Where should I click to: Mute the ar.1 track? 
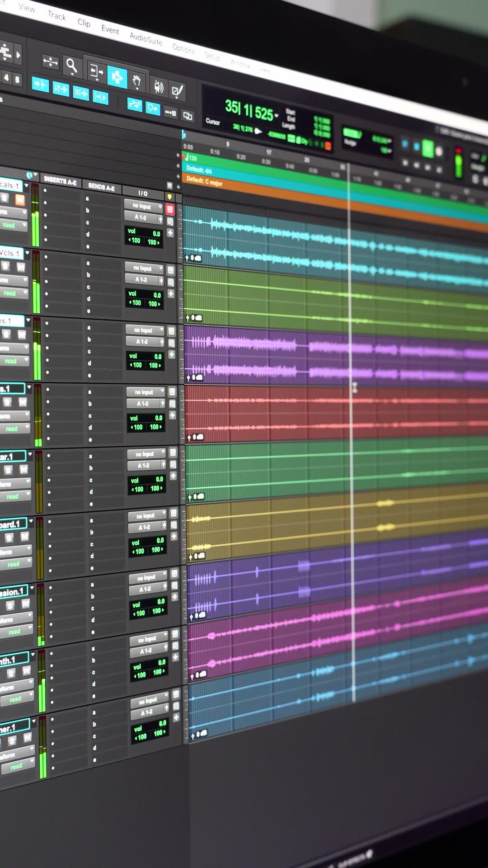(23, 470)
